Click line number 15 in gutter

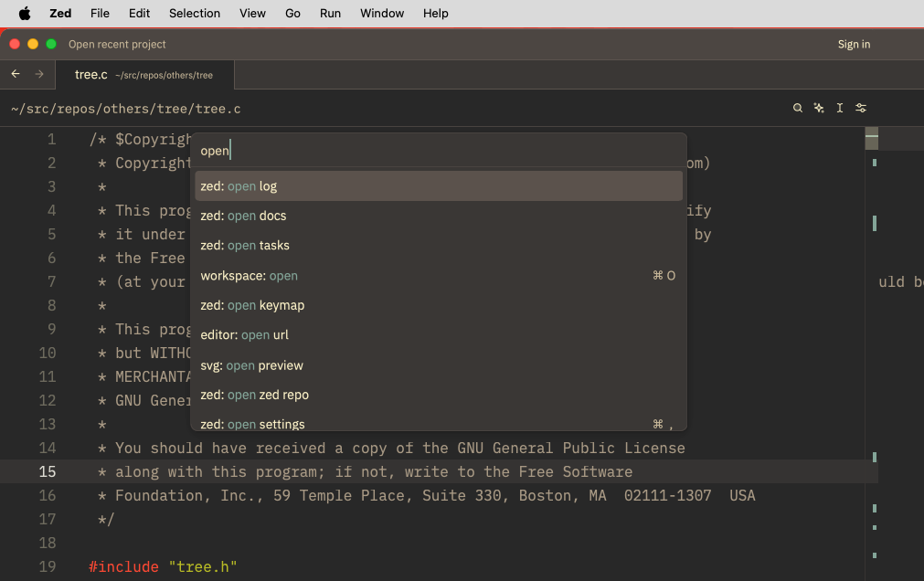coord(48,472)
